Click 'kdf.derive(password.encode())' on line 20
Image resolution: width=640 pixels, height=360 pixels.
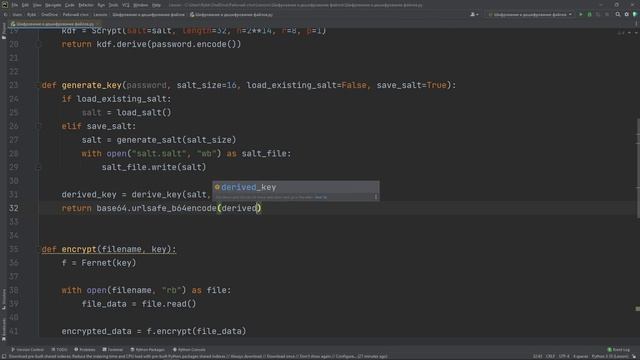click(x=169, y=44)
